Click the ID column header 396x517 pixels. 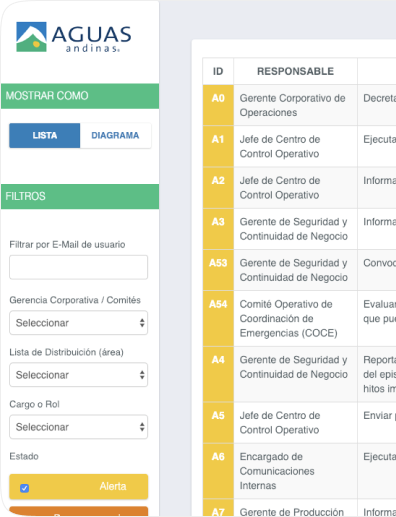[x=218, y=71]
